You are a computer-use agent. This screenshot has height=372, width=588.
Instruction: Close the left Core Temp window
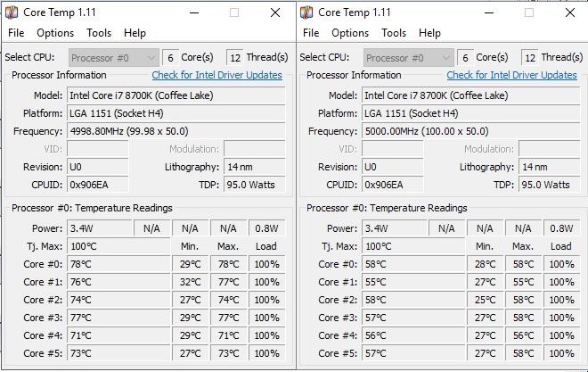[275, 12]
